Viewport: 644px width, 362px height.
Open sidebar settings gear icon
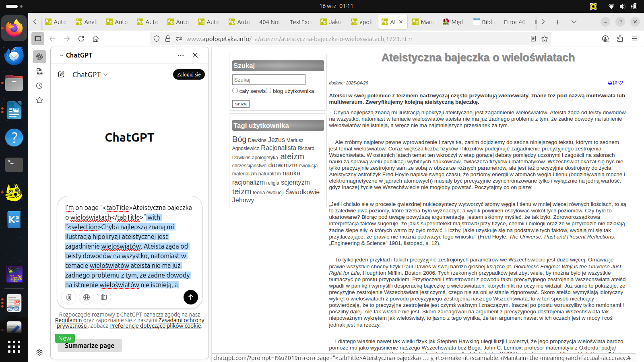tap(39, 352)
